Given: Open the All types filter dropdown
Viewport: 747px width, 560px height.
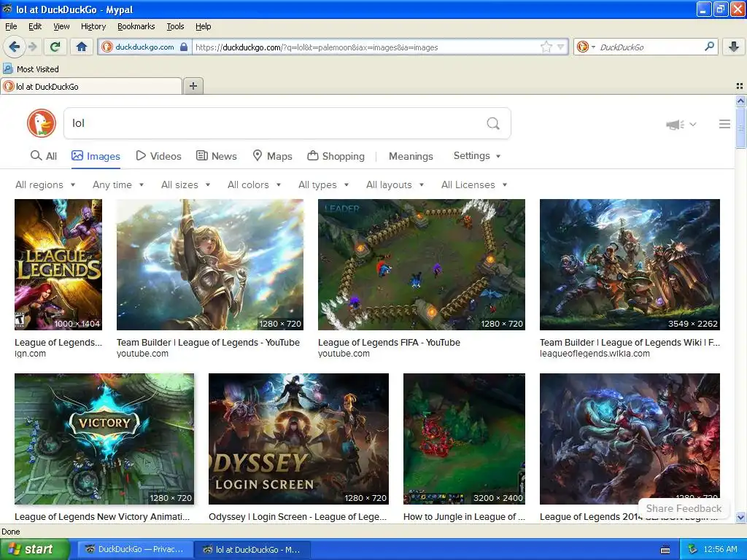Looking at the screenshot, I should (x=323, y=184).
